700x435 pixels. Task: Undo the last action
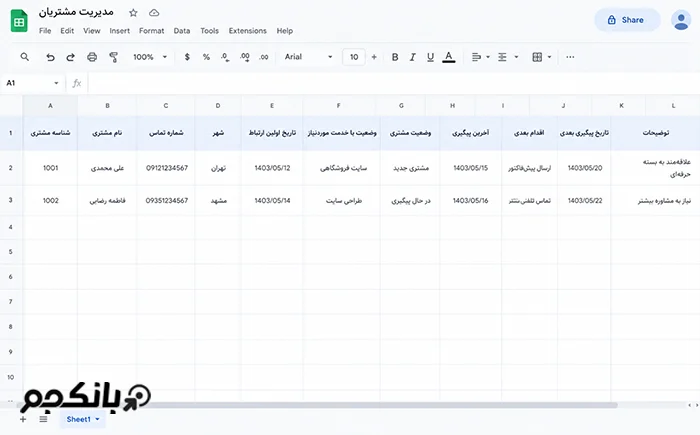[x=50, y=57]
